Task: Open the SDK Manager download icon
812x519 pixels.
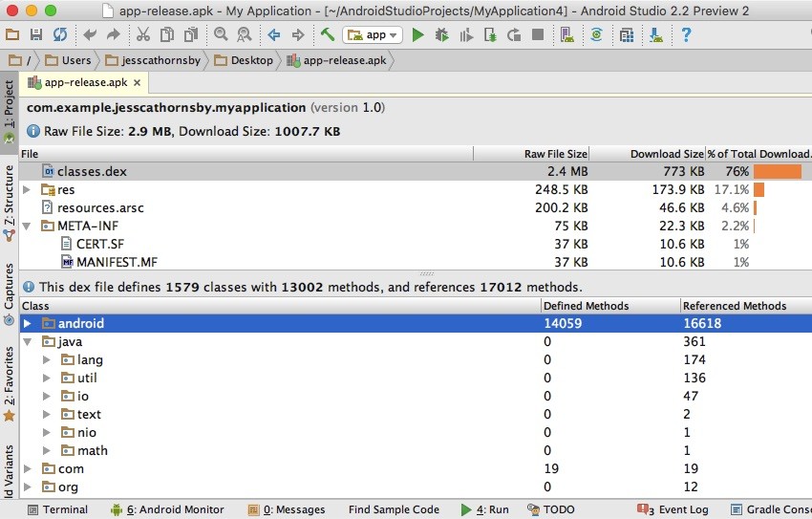Action: click(655, 34)
